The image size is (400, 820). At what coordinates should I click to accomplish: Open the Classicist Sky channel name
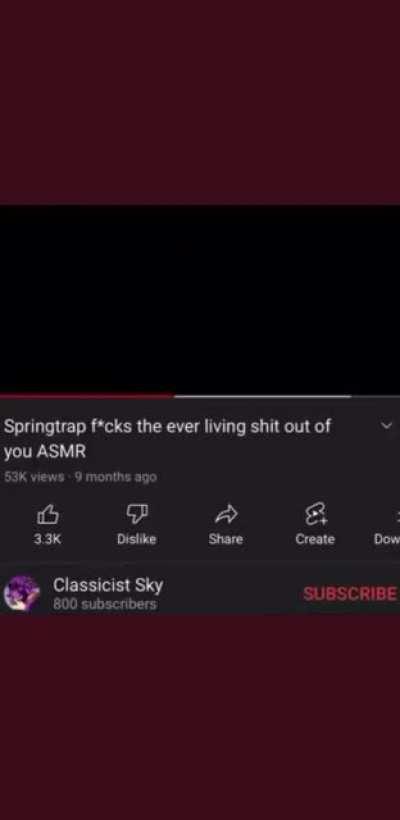tap(108, 585)
